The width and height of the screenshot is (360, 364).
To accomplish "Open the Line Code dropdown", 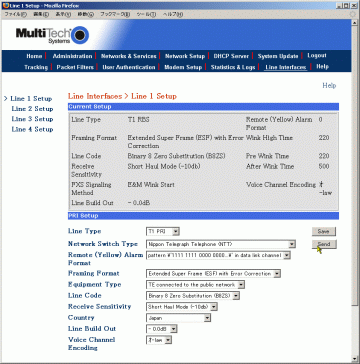I will pyautogui.click(x=193, y=296).
